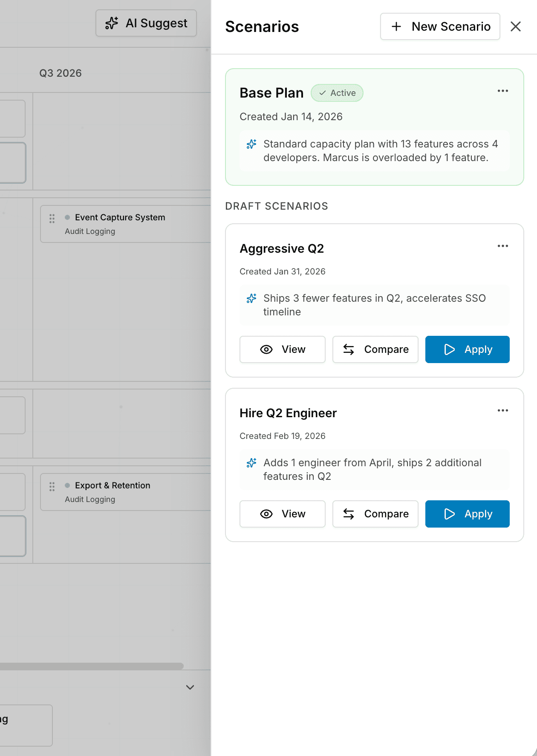Open Aggressive Q2 three-dot menu
The height and width of the screenshot is (756, 537).
pos(502,246)
